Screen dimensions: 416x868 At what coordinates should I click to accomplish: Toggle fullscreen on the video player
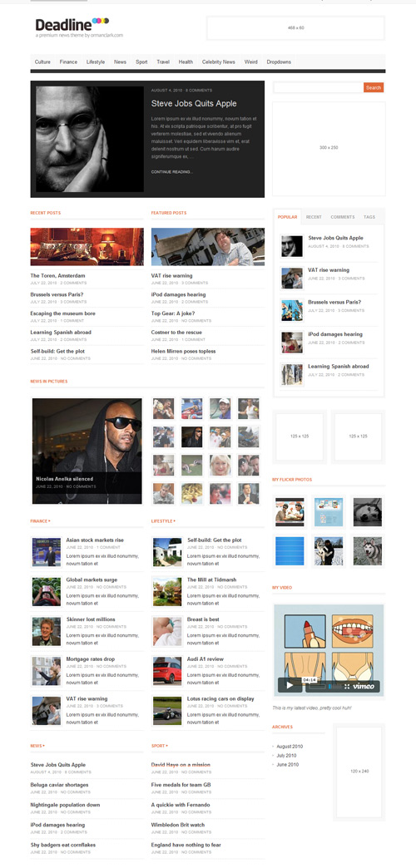(347, 687)
